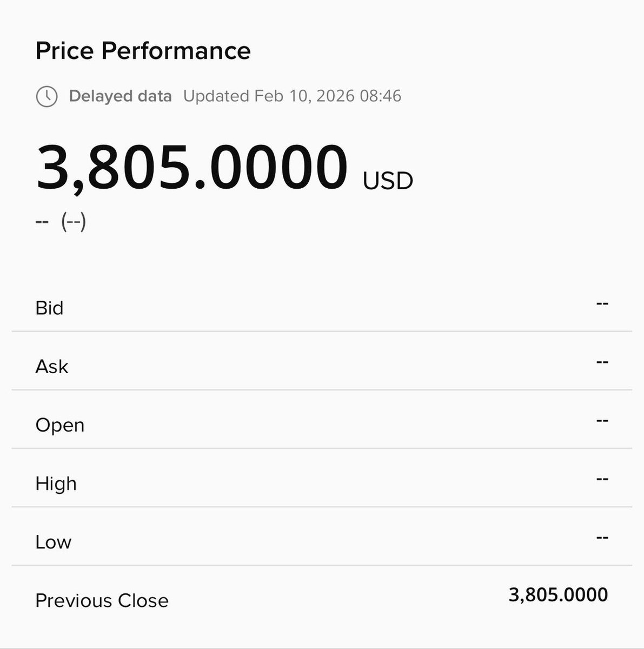Select the Bid row label
Screen dimensions: 644x649
[x=49, y=308]
